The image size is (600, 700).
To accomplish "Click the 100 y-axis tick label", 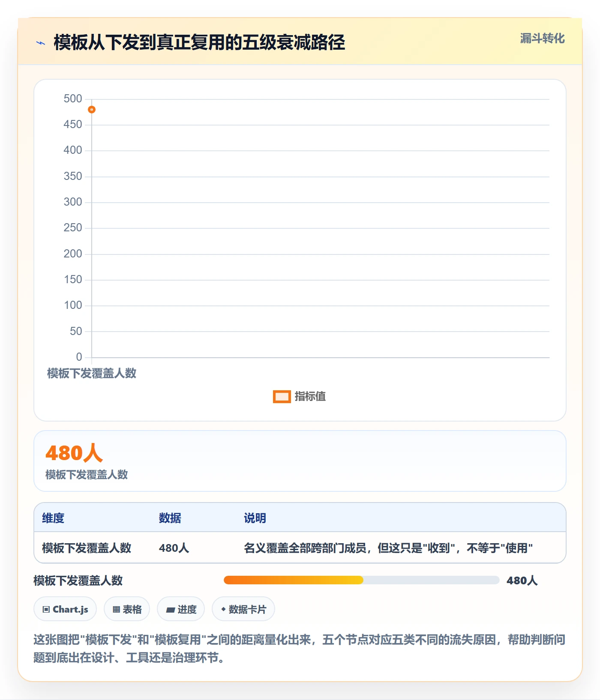I will pos(73,305).
